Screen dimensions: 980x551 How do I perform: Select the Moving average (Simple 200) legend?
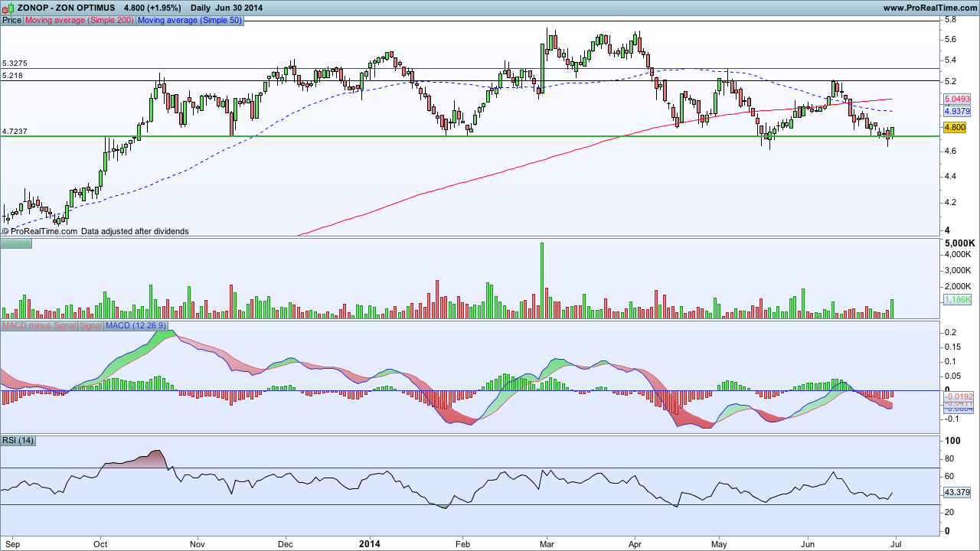click(x=80, y=20)
